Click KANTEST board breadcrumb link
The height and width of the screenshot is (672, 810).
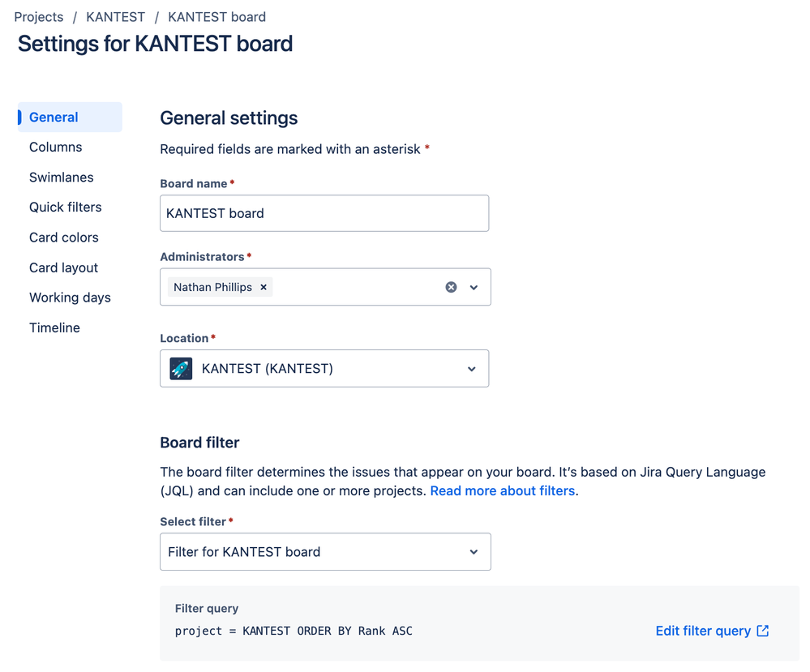pyautogui.click(x=216, y=17)
